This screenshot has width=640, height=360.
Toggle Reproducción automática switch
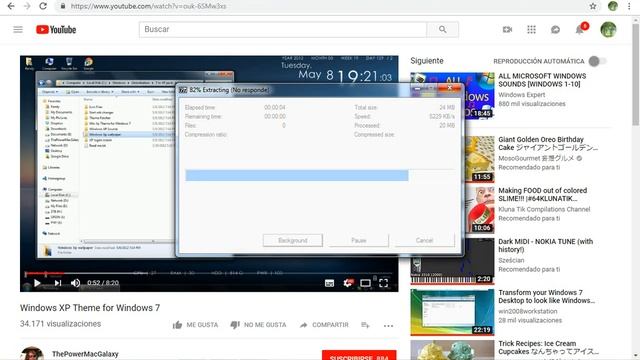tap(597, 61)
